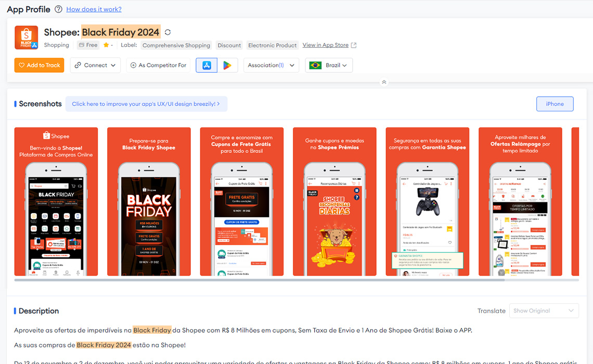Open the Prepare-se para Black Friday Shopee screenshot
The image size is (593, 364).
149,201
